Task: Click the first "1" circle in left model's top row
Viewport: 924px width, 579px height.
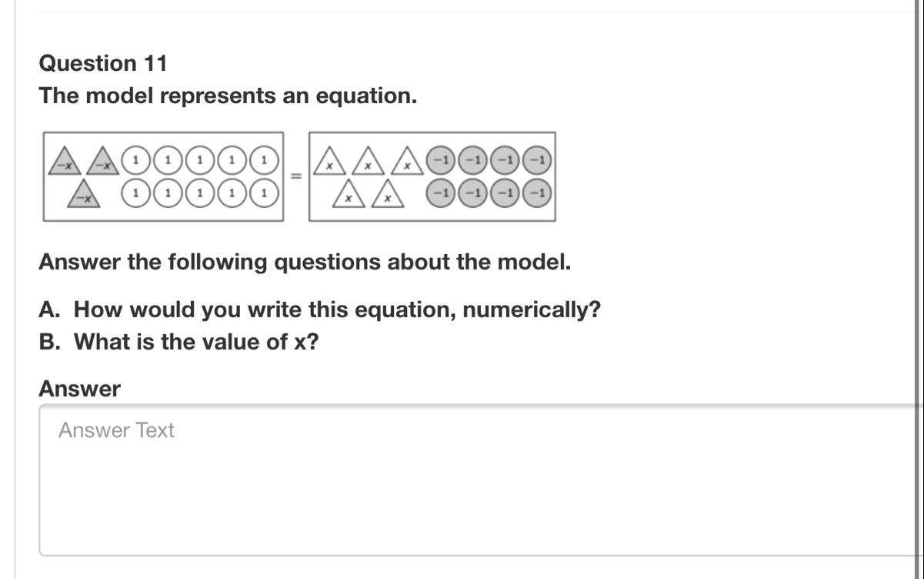Action: (135, 160)
